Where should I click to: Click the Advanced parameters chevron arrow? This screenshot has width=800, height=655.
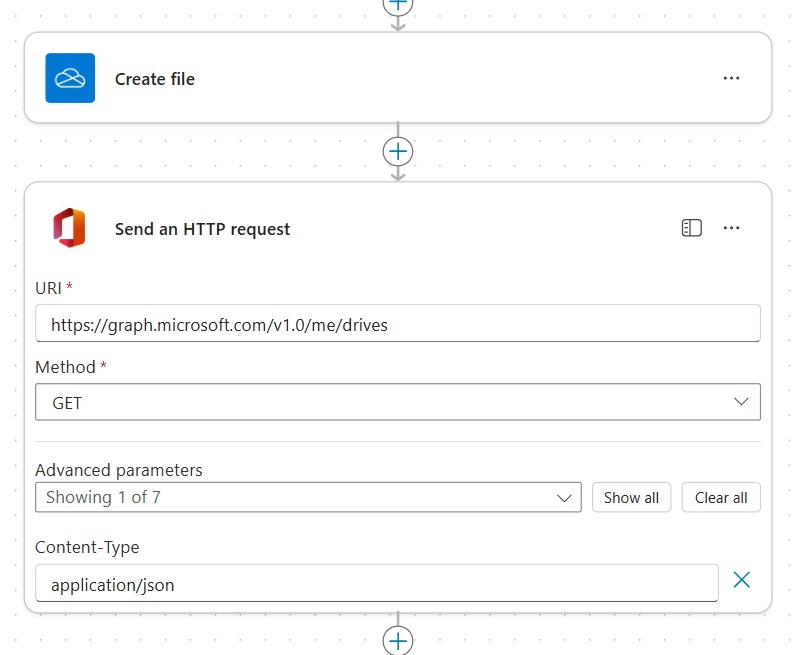tap(564, 497)
